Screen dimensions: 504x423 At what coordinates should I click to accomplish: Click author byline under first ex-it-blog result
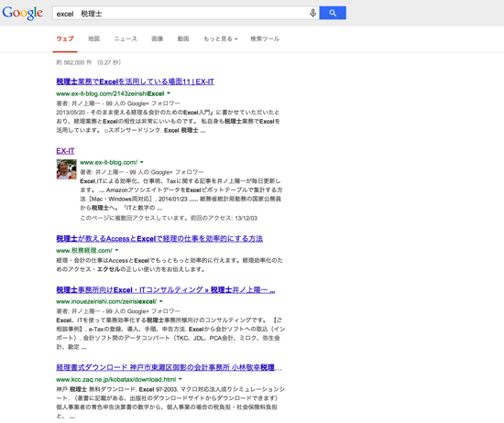pos(118,103)
